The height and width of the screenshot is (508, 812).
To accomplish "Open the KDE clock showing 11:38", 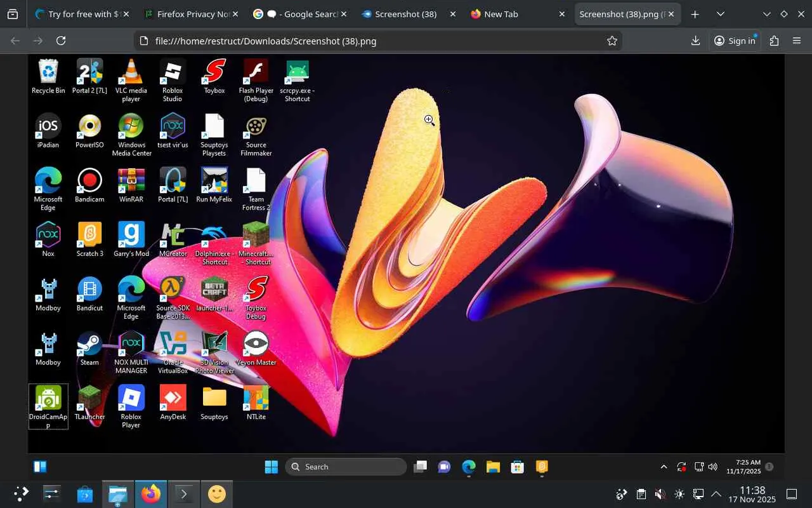I will (752, 494).
